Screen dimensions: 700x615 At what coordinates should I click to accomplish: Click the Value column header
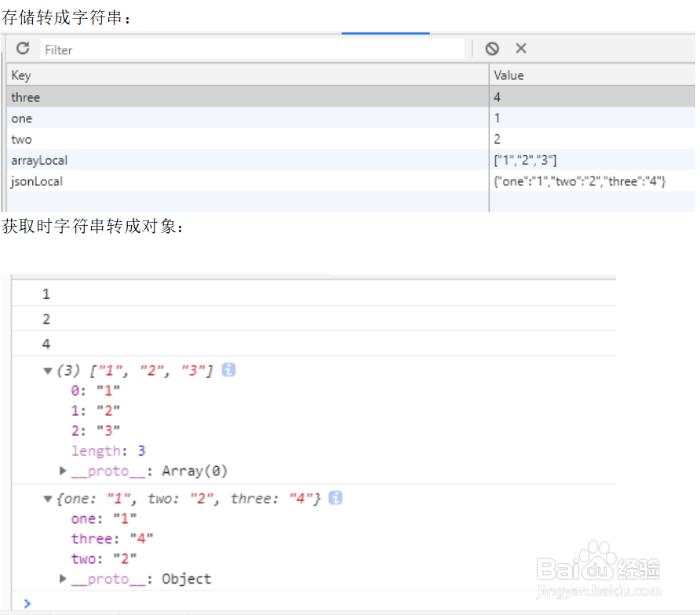(592, 75)
